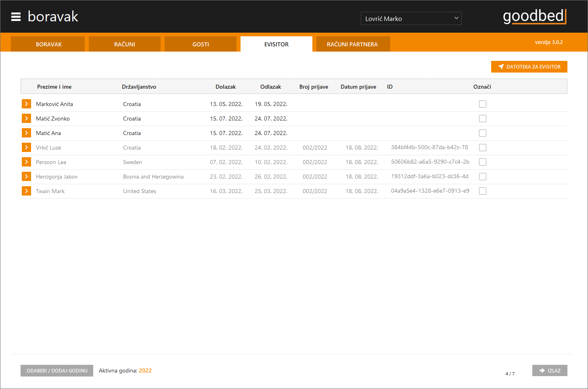
Task: Click the verzija 3.0.2 label
Action: click(549, 42)
